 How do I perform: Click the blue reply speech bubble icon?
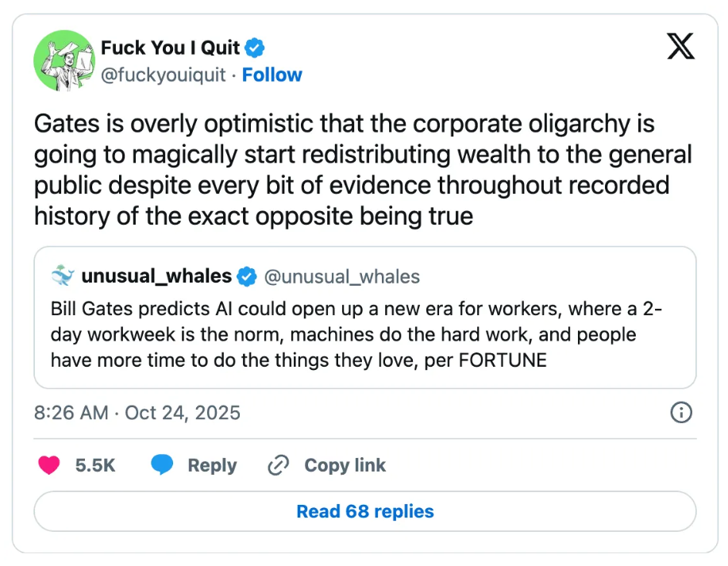[x=162, y=465]
